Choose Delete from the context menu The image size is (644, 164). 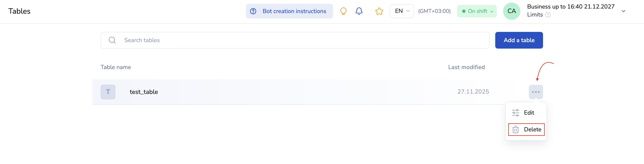click(532, 129)
